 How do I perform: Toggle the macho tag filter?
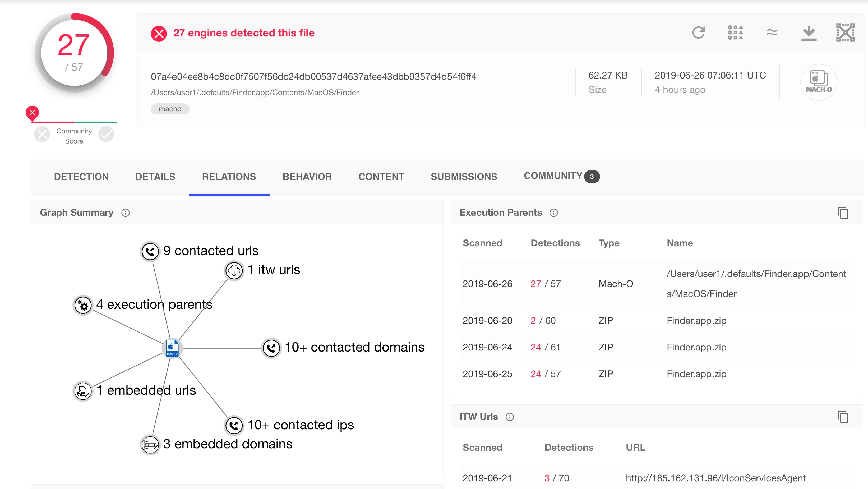point(169,109)
